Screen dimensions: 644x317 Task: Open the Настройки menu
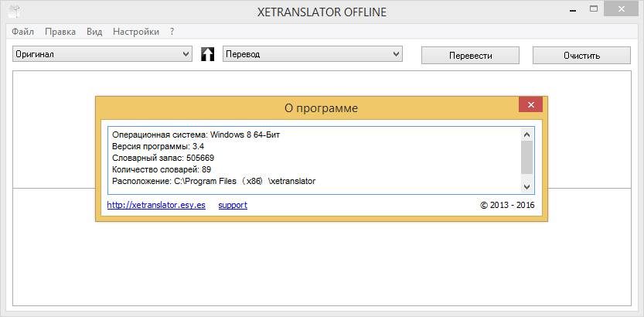click(136, 32)
